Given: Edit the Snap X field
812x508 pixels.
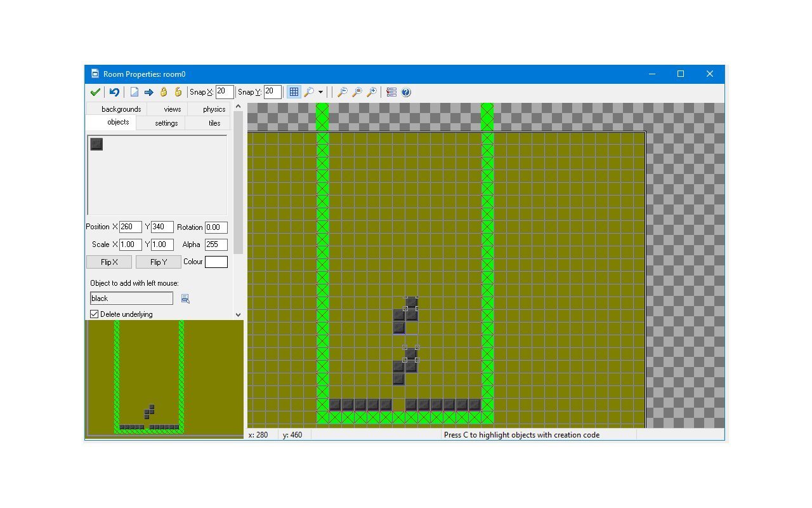Looking at the screenshot, I should pos(225,92).
